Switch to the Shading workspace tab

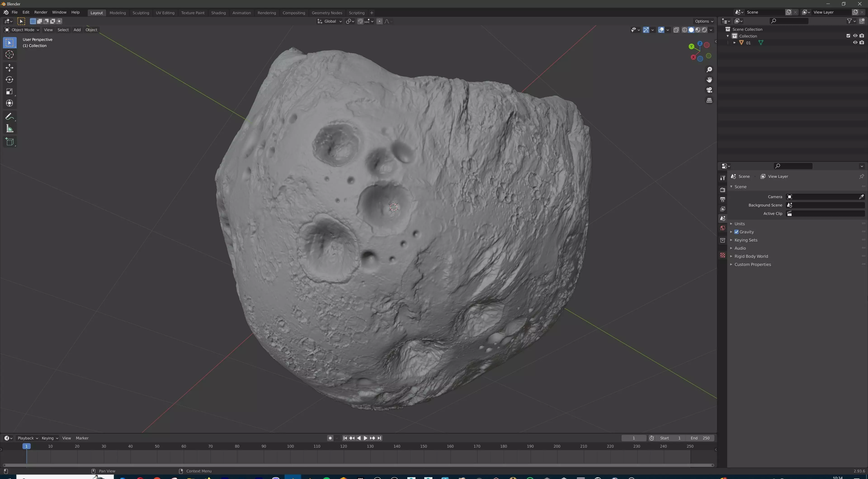point(218,13)
